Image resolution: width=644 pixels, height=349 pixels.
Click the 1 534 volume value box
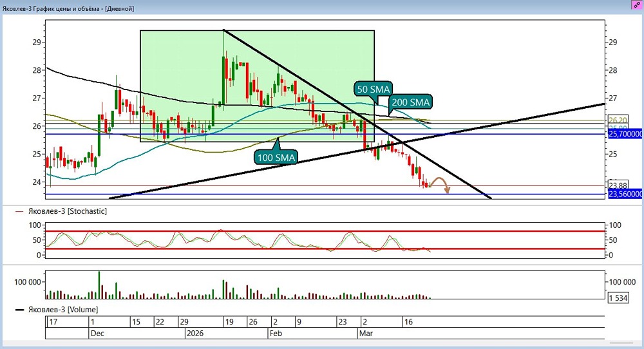[x=618, y=297]
